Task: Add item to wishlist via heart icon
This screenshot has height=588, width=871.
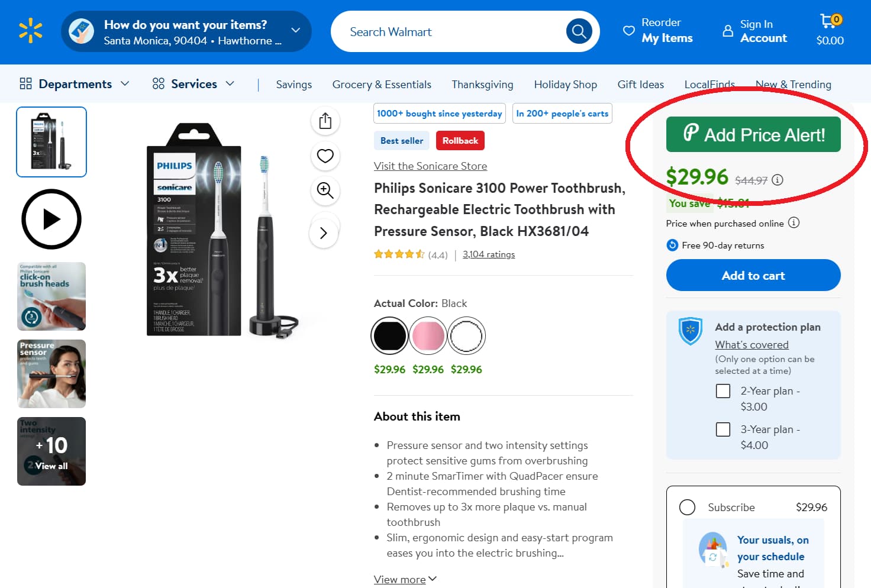Action: pos(324,156)
